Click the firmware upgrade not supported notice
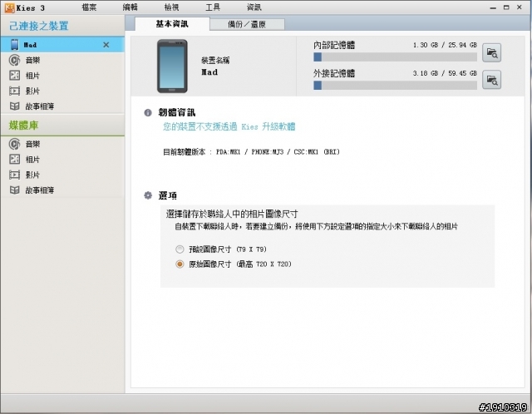The image size is (532, 414). [x=229, y=126]
